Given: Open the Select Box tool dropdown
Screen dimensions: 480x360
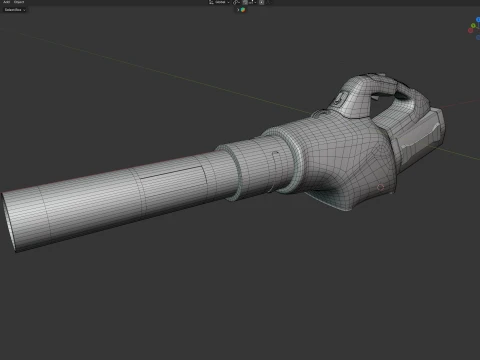Looking at the screenshot, I should point(15,10).
